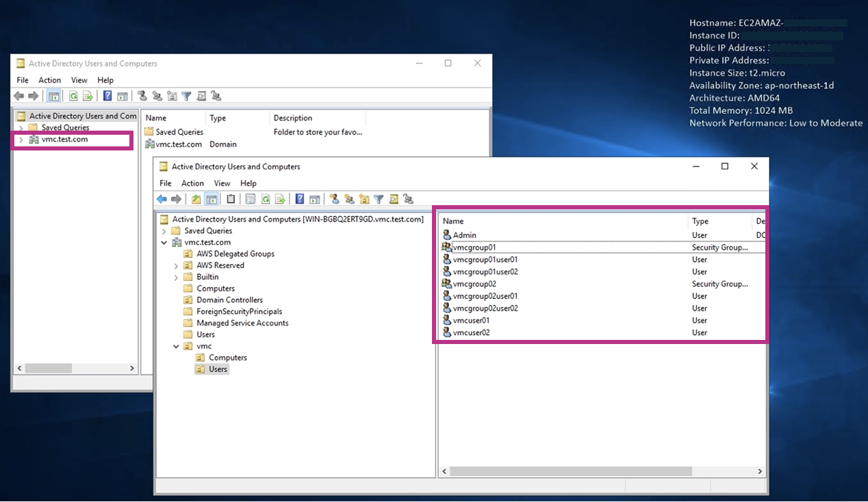The height and width of the screenshot is (502, 868).
Task: Click Filter funnel icon in back window toolbar
Action: (x=186, y=96)
